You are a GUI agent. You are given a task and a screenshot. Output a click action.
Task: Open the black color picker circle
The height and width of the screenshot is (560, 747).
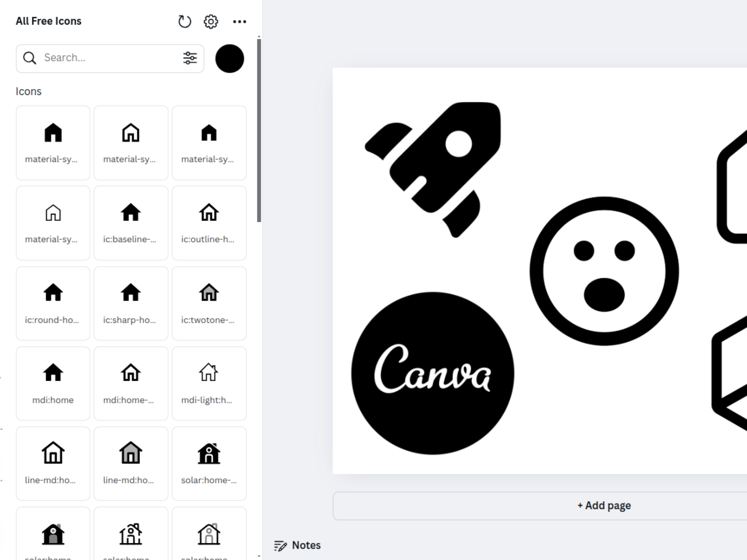pyautogui.click(x=230, y=58)
